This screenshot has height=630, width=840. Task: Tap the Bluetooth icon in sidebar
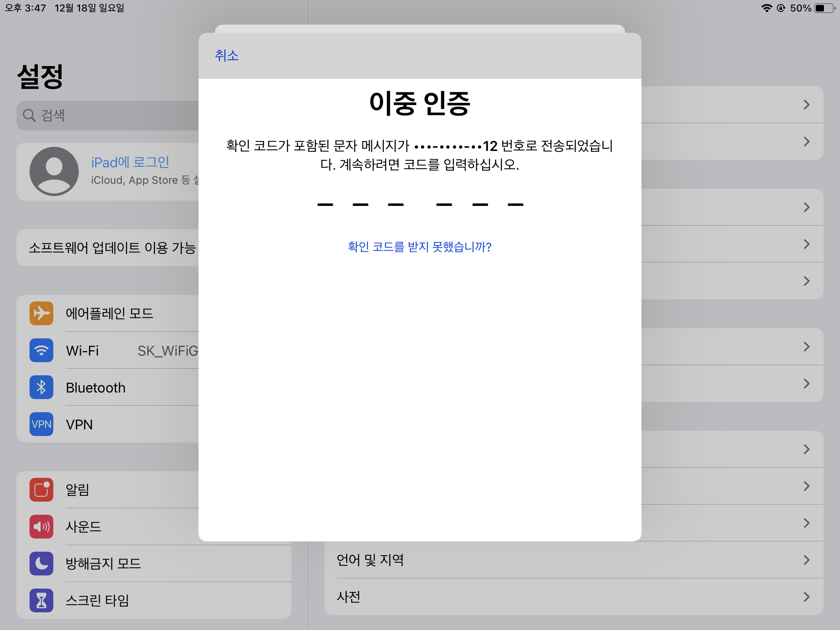coord(41,387)
